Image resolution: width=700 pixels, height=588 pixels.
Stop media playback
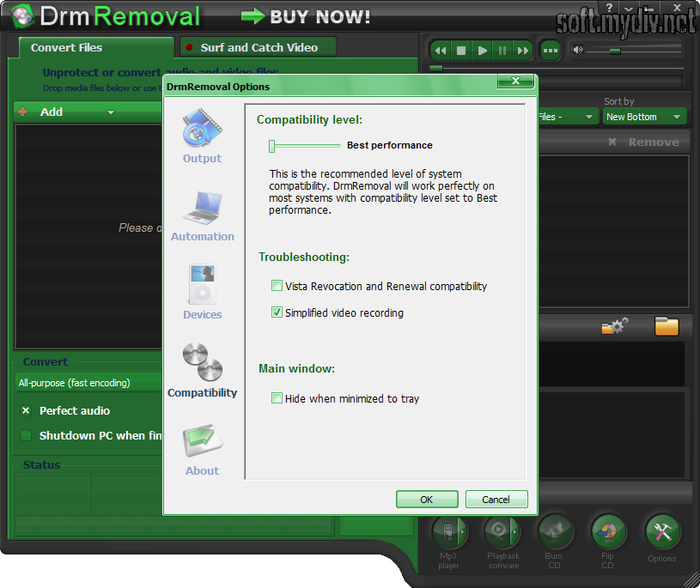pos(461,51)
